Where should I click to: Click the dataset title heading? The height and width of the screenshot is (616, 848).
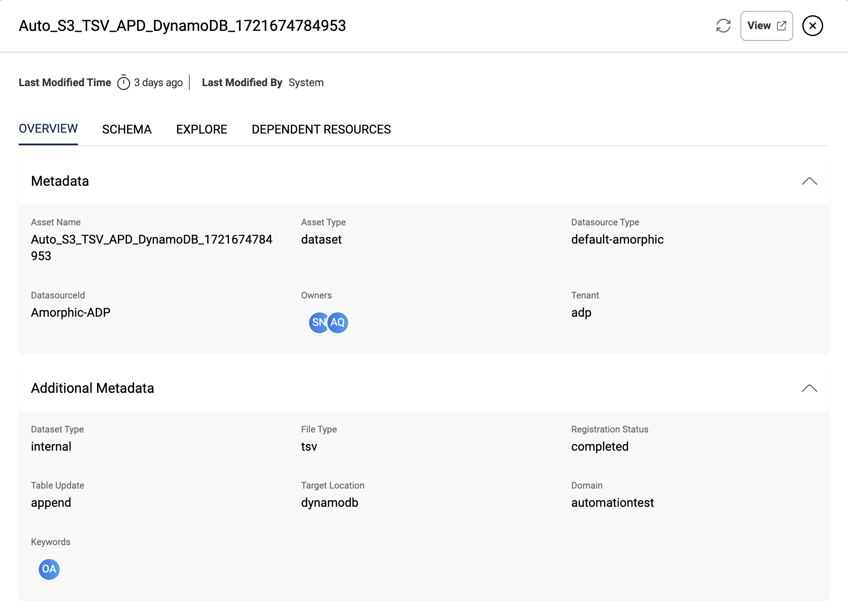pos(182,26)
